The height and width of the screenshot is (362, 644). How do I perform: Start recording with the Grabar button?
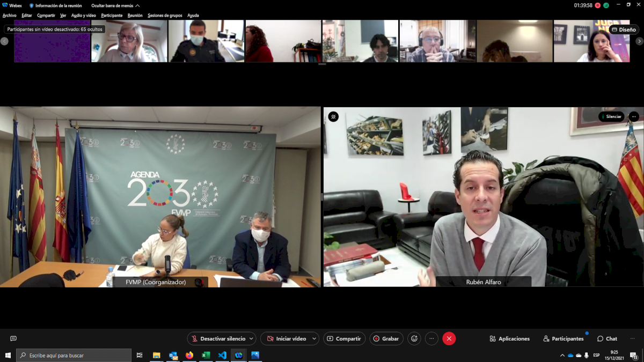(386, 338)
